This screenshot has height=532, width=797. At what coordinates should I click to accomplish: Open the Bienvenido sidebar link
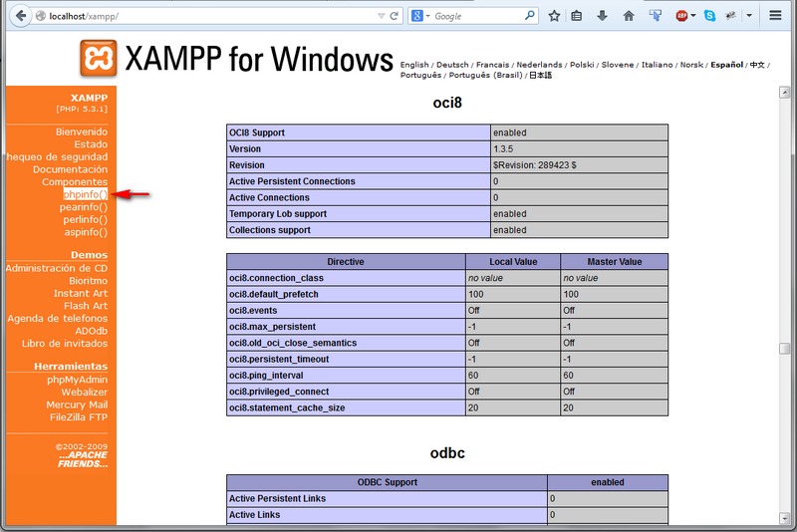click(82, 132)
